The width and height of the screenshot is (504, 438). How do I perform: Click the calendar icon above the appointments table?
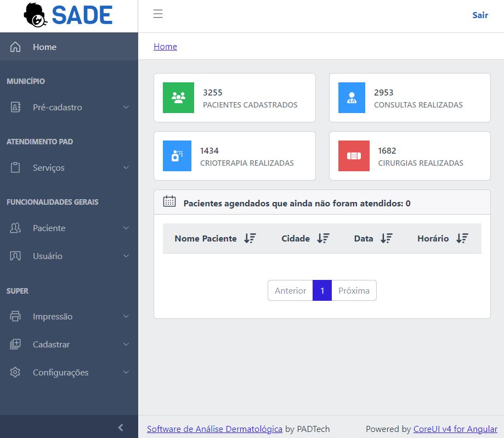click(168, 201)
